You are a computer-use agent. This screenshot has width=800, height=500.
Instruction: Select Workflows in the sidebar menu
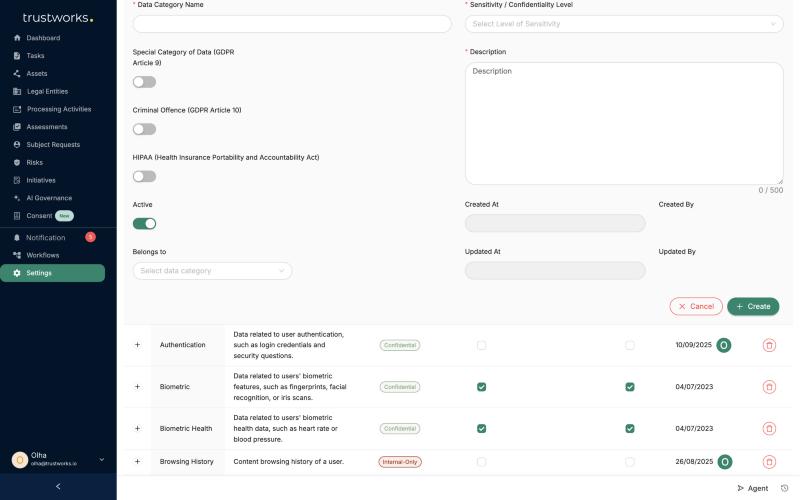tap(43, 255)
